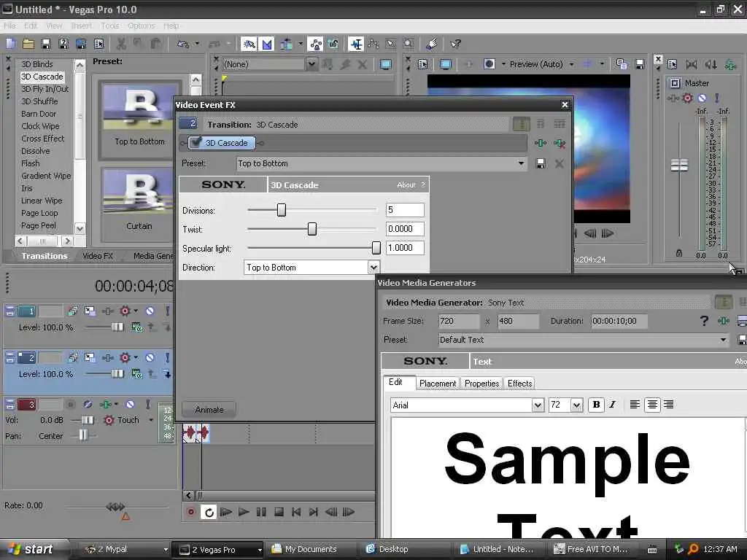Image resolution: width=747 pixels, height=560 pixels.
Task: Click the What's This help icon
Action: point(456,44)
